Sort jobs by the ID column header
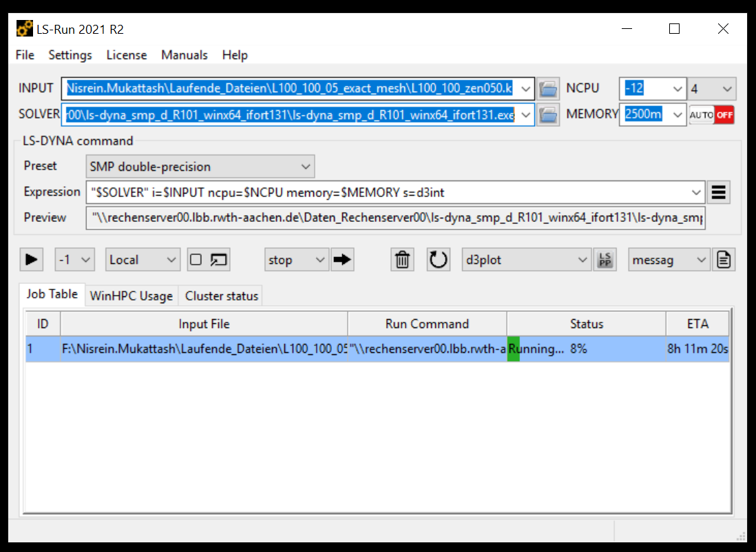Viewport: 756px width, 552px height. click(43, 324)
